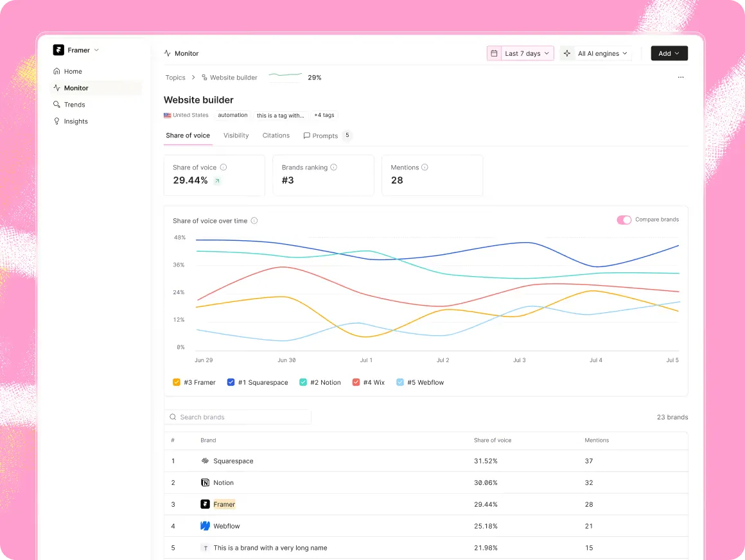Toggle the Compare brands switch

(624, 220)
